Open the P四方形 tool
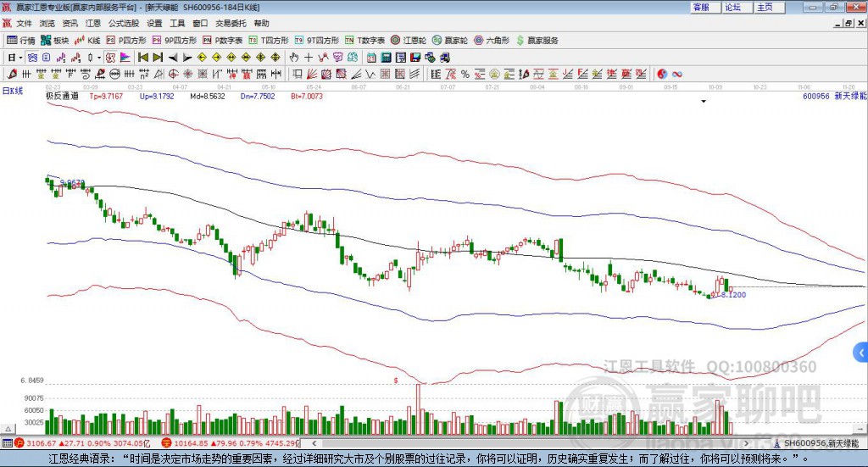The width and height of the screenshot is (868, 467). pyautogui.click(x=126, y=41)
